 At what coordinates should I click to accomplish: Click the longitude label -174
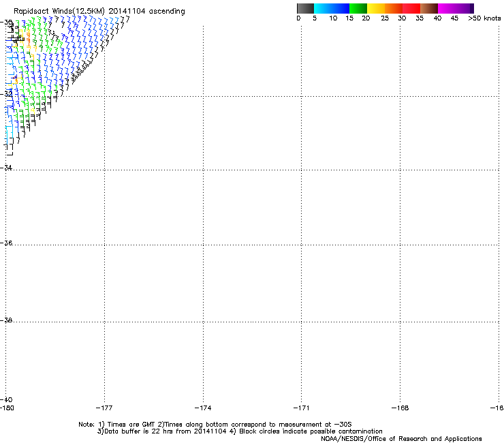tap(203, 408)
